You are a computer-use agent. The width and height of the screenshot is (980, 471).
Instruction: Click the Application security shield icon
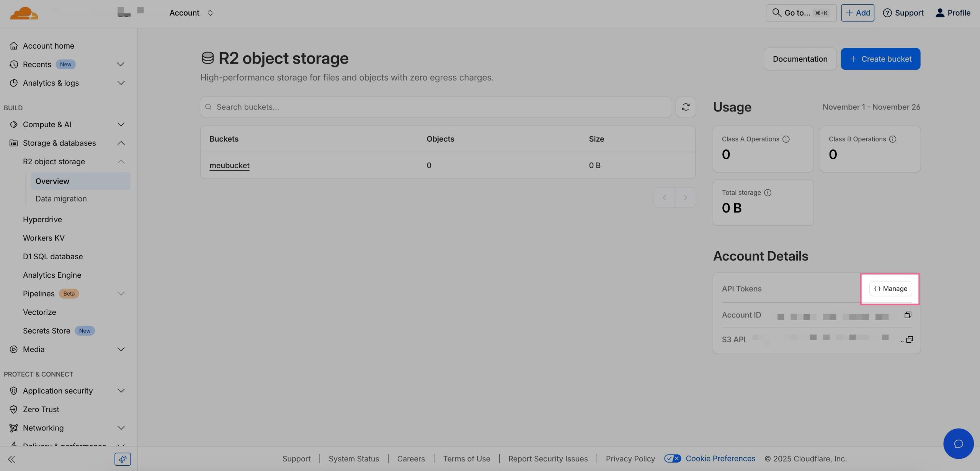(14, 391)
